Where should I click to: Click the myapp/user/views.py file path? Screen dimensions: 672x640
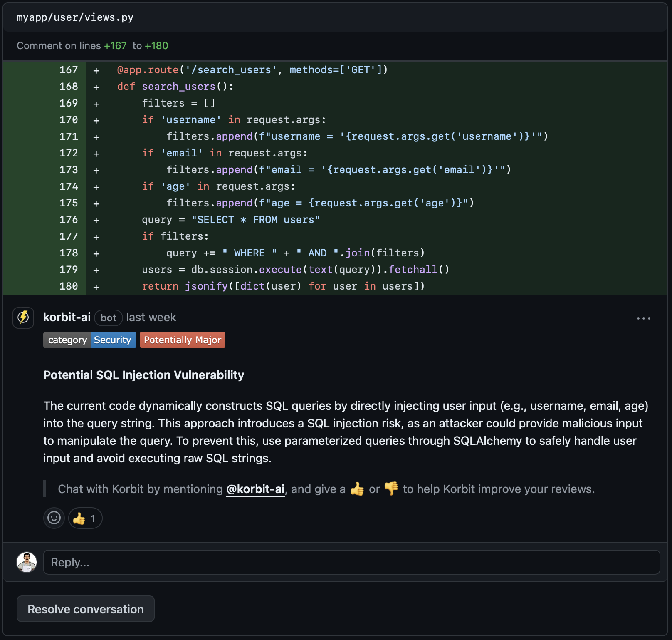pos(75,17)
